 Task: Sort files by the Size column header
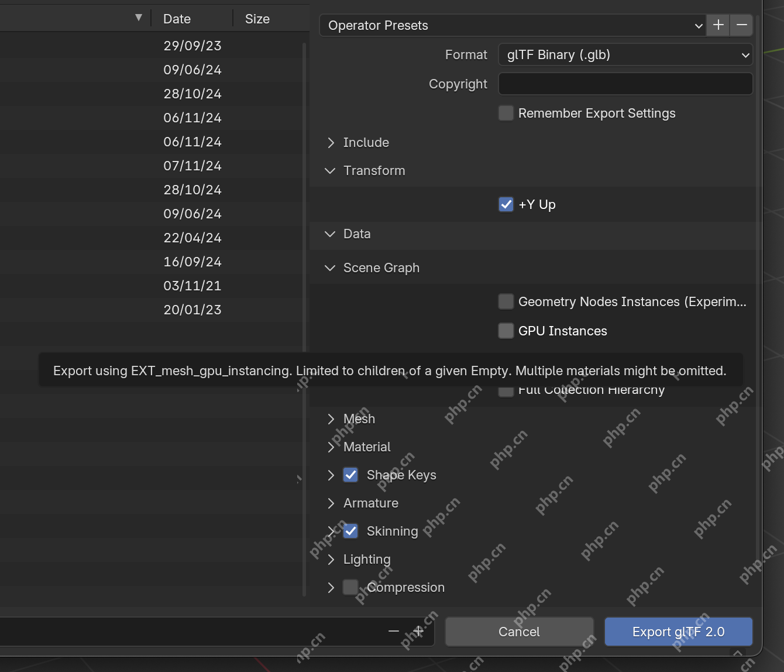(270, 19)
